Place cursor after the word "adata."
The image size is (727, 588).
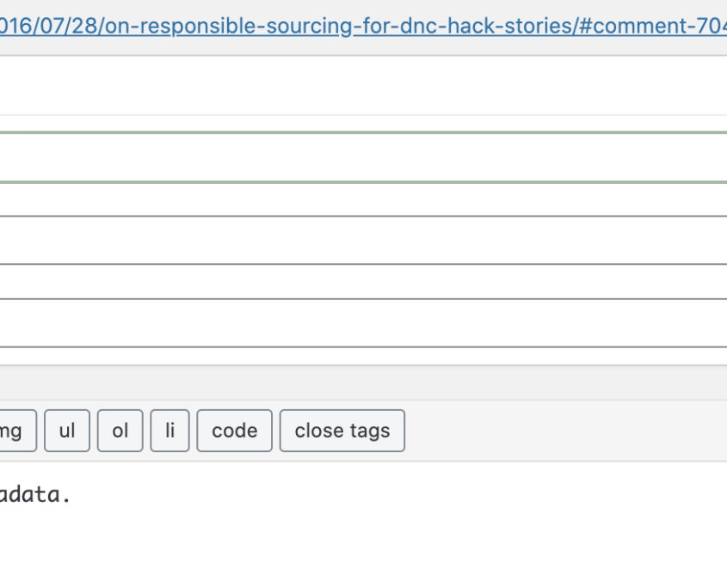[x=71, y=495]
